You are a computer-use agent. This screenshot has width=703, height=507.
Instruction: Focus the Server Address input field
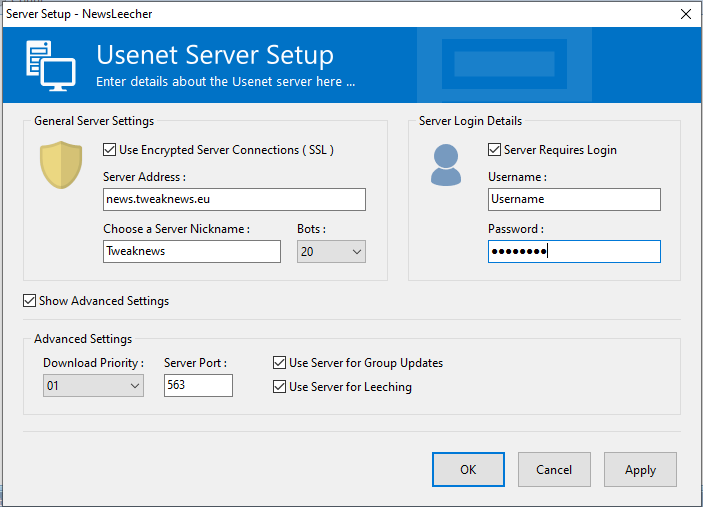pyautogui.click(x=234, y=199)
